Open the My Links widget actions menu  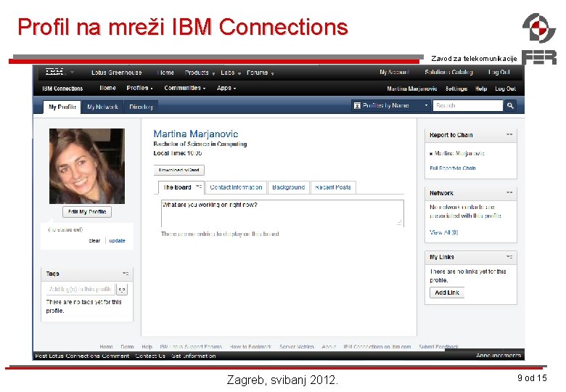tap(509, 257)
